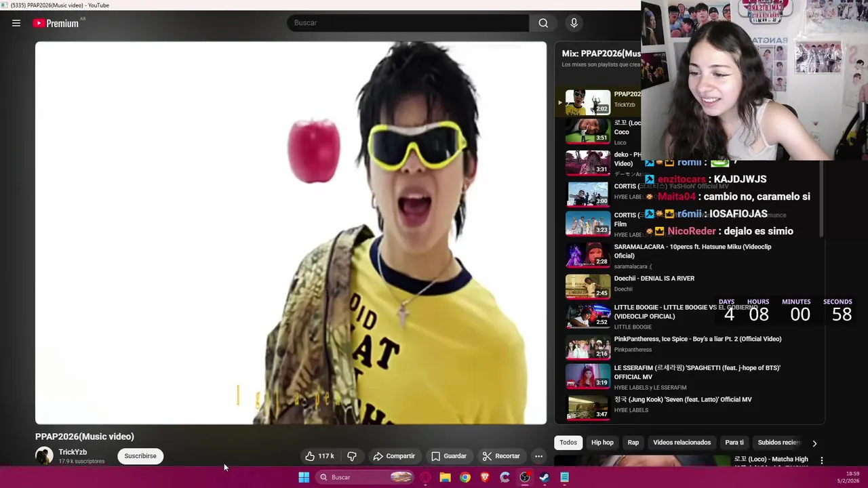Viewport: 868px width, 488px height.
Task: Like the video with thumbs up (117 k)
Action: (319, 456)
